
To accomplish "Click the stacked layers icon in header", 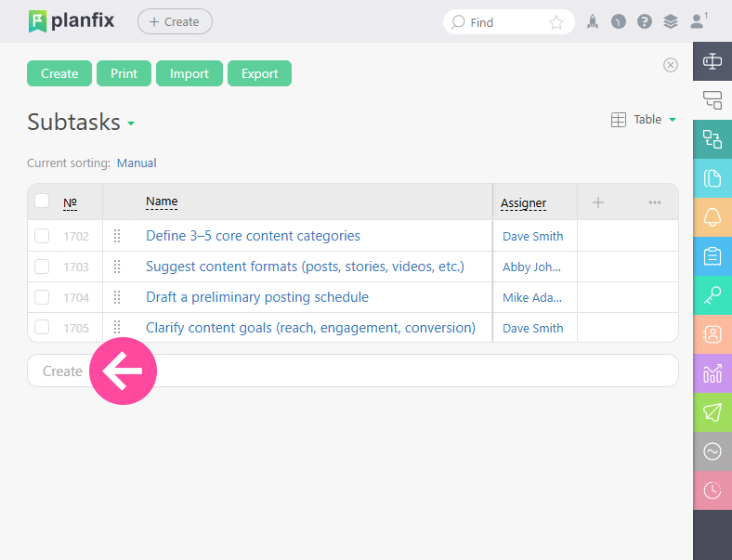I will (x=671, y=22).
